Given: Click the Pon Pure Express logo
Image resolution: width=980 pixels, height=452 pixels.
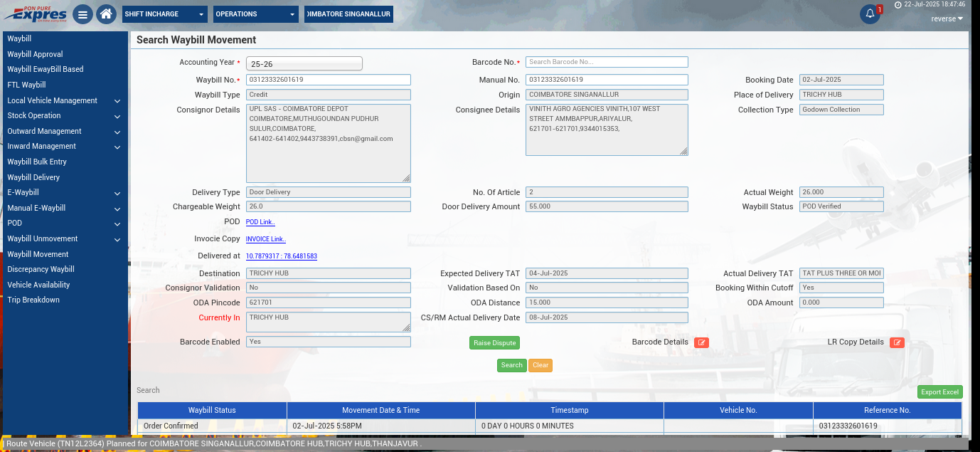Looking at the screenshot, I should 36,14.
